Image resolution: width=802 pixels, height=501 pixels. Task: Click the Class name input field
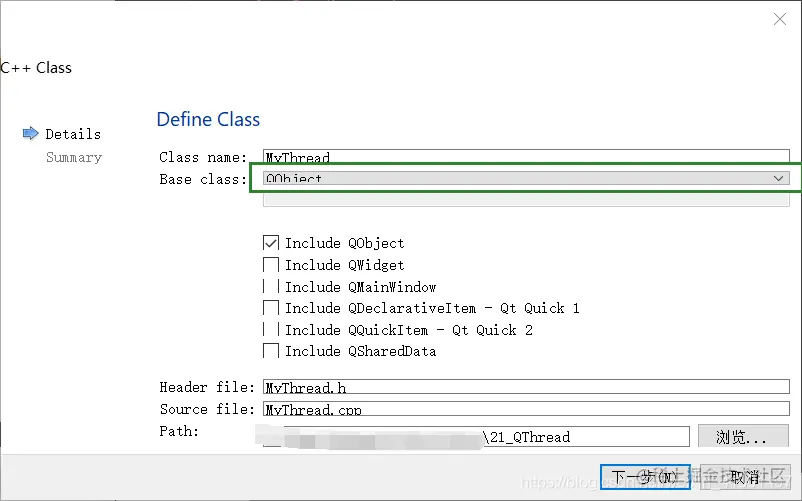526,156
